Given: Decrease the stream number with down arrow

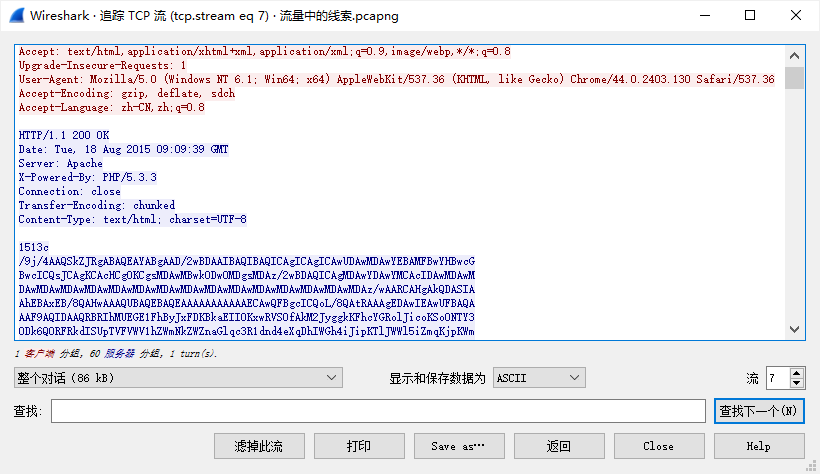Looking at the screenshot, I should pyautogui.click(x=796, y=383).
